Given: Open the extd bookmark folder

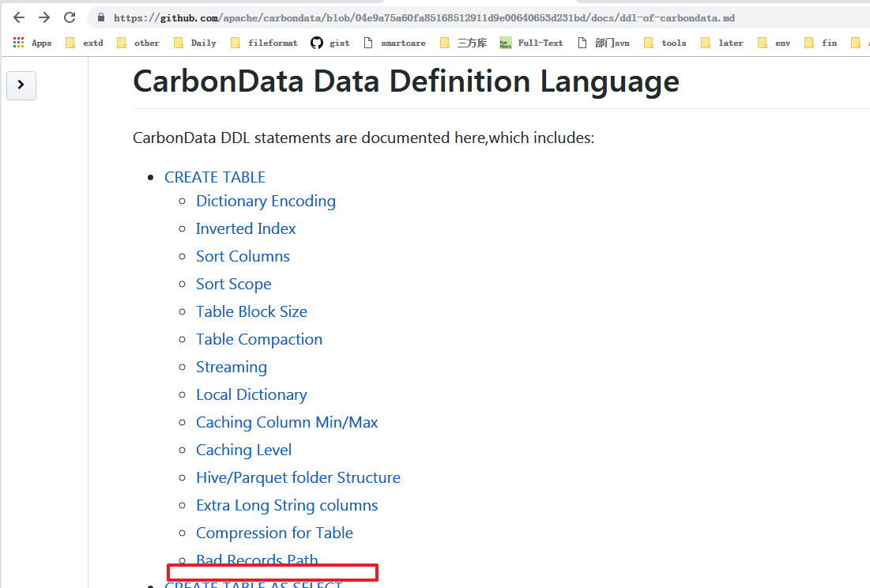Looking at the screenshot, I should click(85, 43).
